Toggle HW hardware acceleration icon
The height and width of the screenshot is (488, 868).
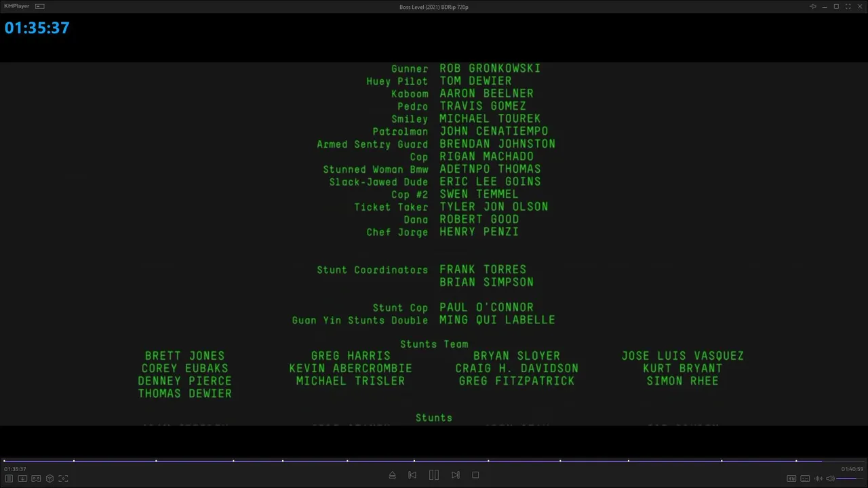click(x=791, y=479)
